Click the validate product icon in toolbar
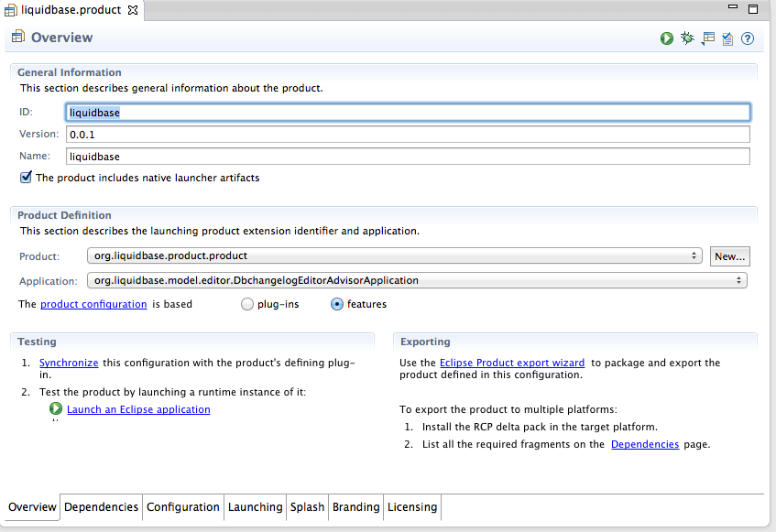The width and height of the screenshot is (776, 532). point(727,38)
